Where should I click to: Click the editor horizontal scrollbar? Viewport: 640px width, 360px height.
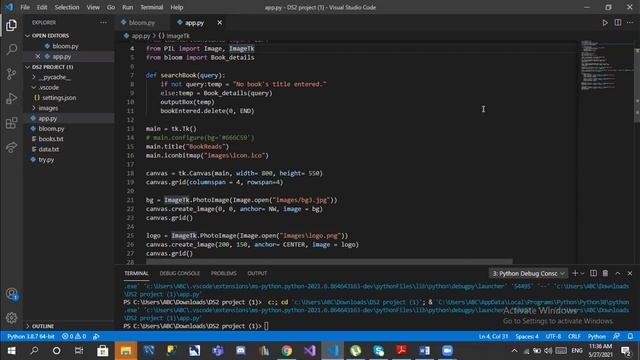pos(329,261)
